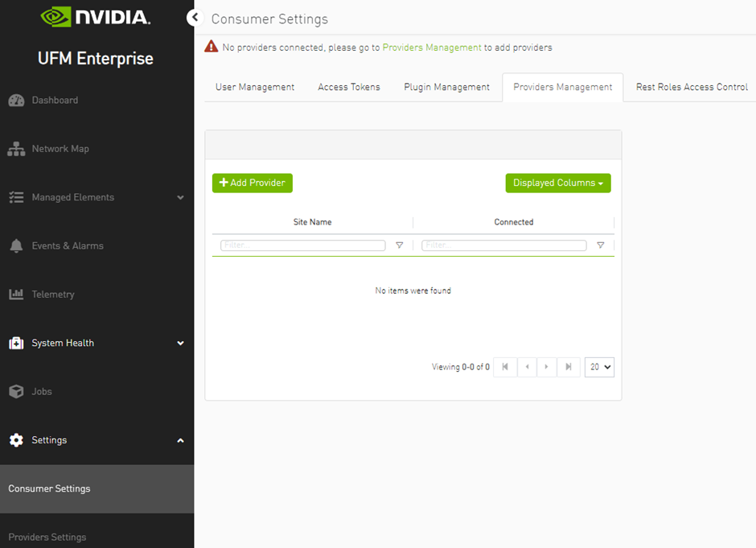Viewport: 756px width, 548px height.
Task: Click the Add Provider button
Action: [x=252, y=183]
